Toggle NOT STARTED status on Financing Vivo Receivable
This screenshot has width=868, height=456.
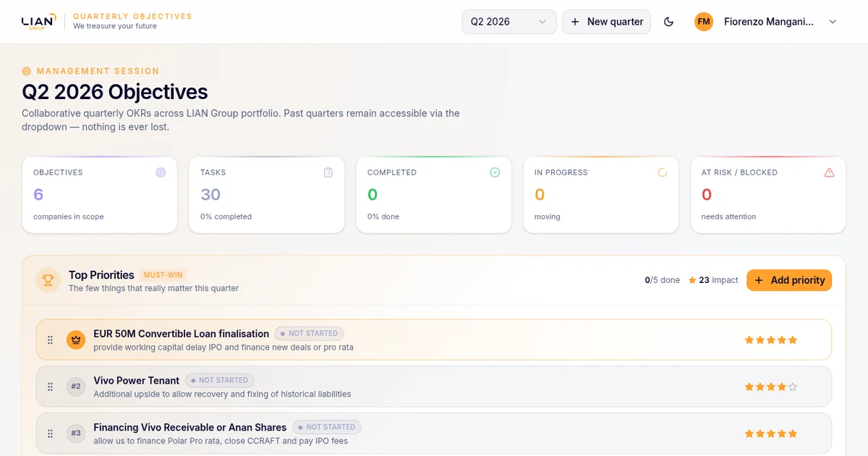tap(327, 427)
